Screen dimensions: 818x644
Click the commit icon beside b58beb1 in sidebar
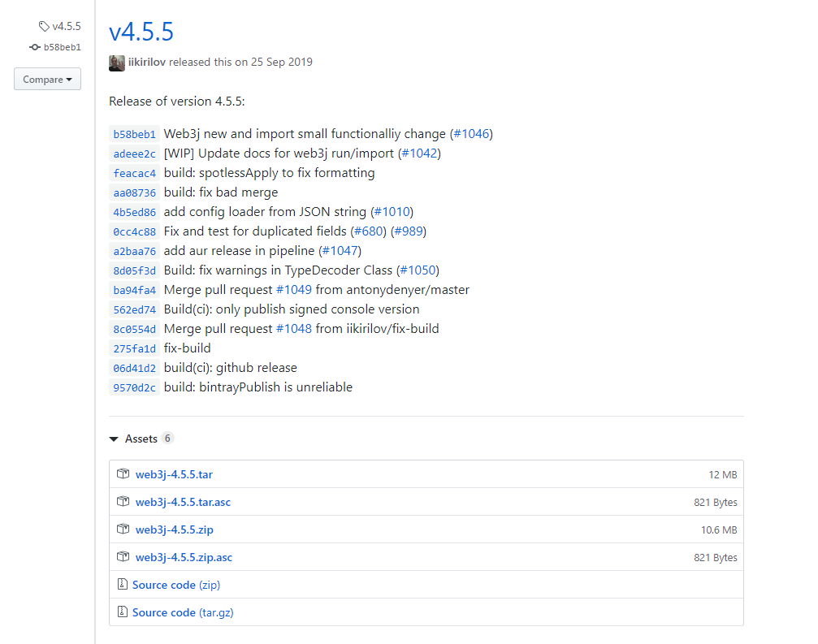34,47
